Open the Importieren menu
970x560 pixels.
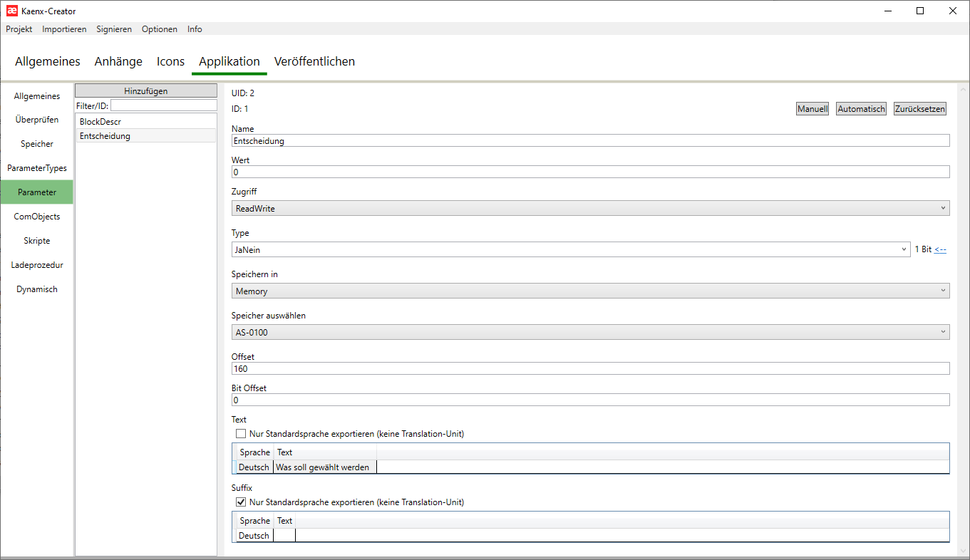tap(64, 29)
